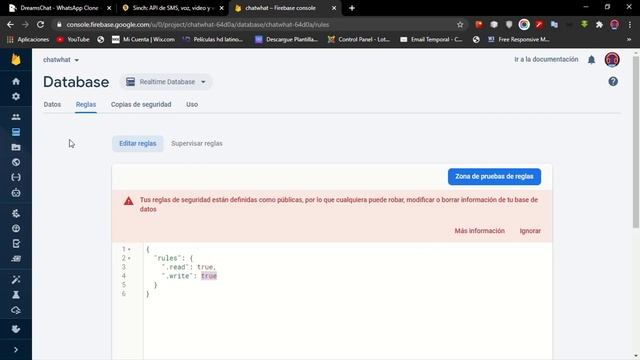Bookmark this page with star icon
This screenshot has height=360, width=640.
pos(460,24)
